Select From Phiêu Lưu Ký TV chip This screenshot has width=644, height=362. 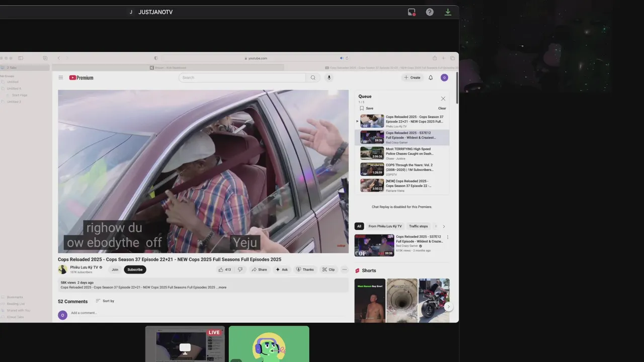pyautogui.click(x=385, y=226)
